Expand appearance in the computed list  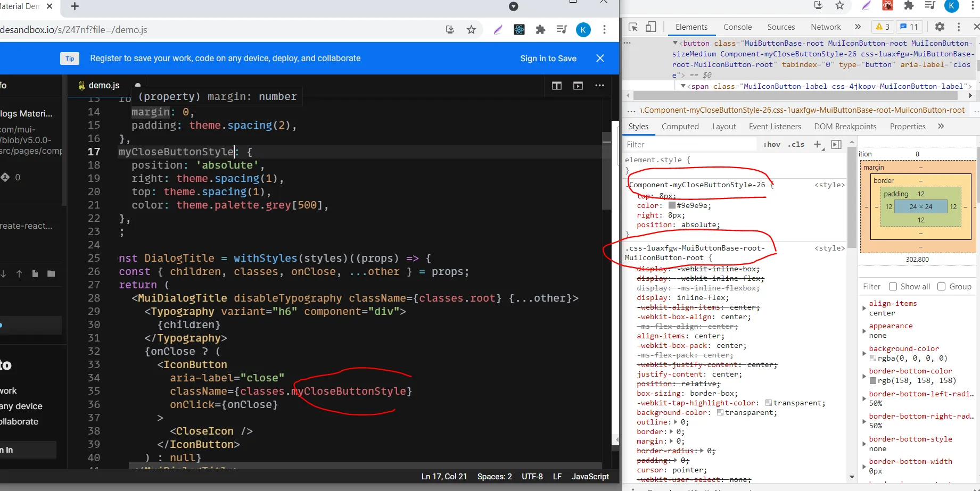click(x=864, y=331)
